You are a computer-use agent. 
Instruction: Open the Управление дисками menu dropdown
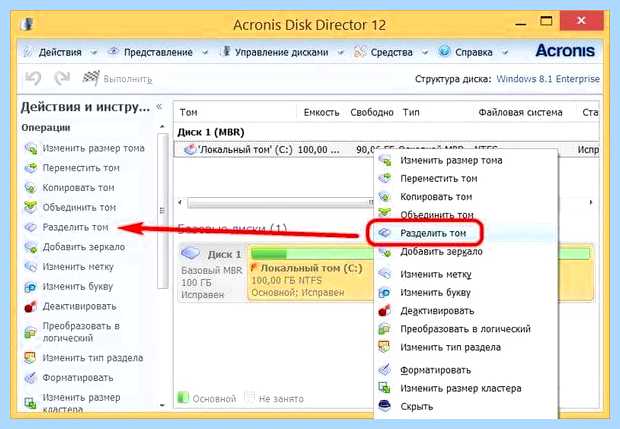point(281,52)
